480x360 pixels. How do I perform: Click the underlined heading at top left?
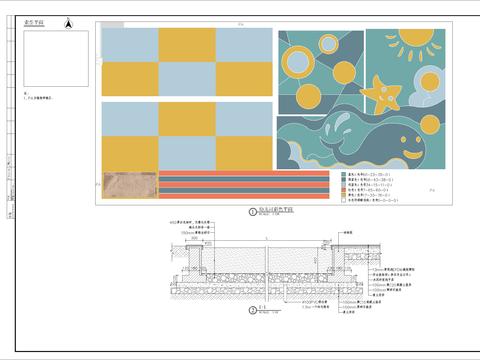pyautogui.click(x=34, y=23)
